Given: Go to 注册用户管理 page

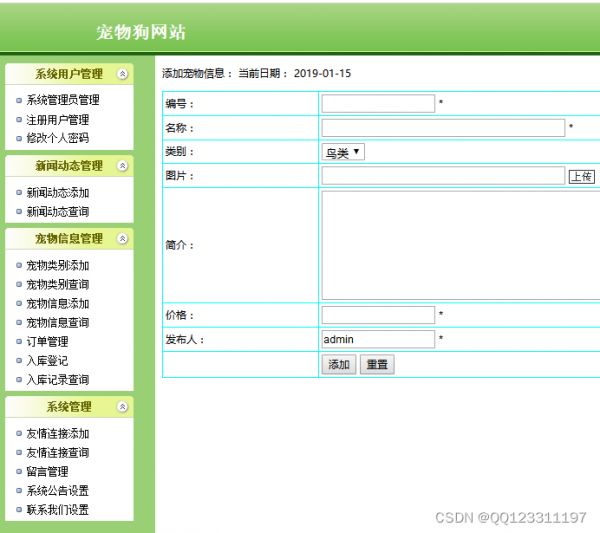Looking at the screenshot, I should (x=57, y=119).
